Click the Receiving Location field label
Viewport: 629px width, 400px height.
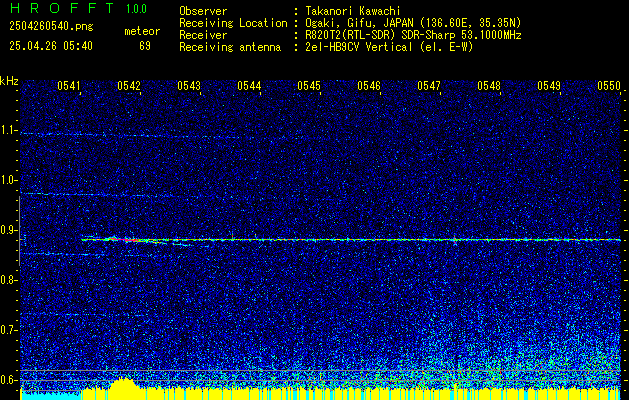pyautogui.click(x=233, y=23)
